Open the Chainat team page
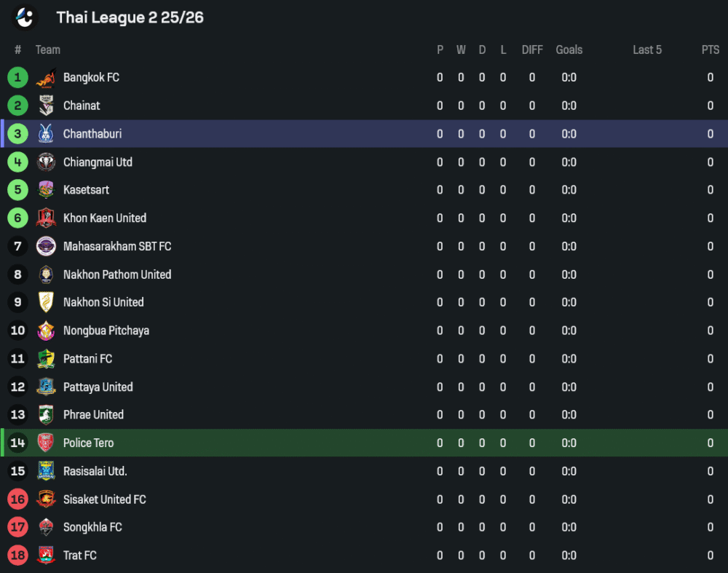Viewport: 728px width, 573px height. coord(82,106)
